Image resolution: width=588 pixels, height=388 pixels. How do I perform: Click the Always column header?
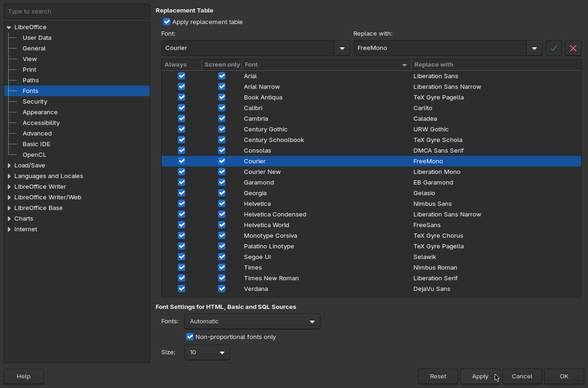182,65
